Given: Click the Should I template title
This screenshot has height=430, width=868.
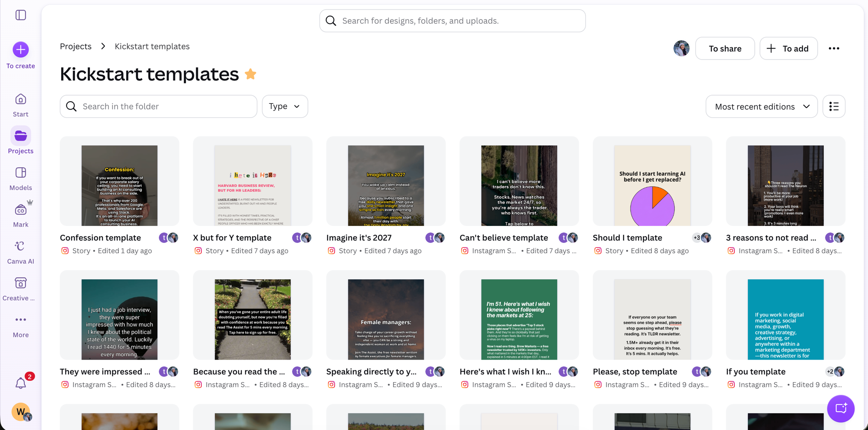Looking at the screenshot, I should pyautogui.click(x=628, y=238).
